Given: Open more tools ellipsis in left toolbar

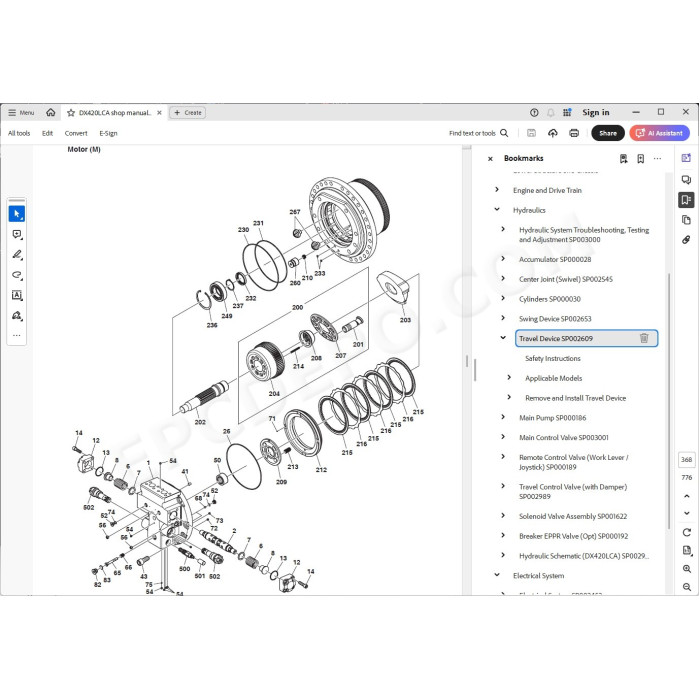Looking at the screenshot, I should (17, 335).
